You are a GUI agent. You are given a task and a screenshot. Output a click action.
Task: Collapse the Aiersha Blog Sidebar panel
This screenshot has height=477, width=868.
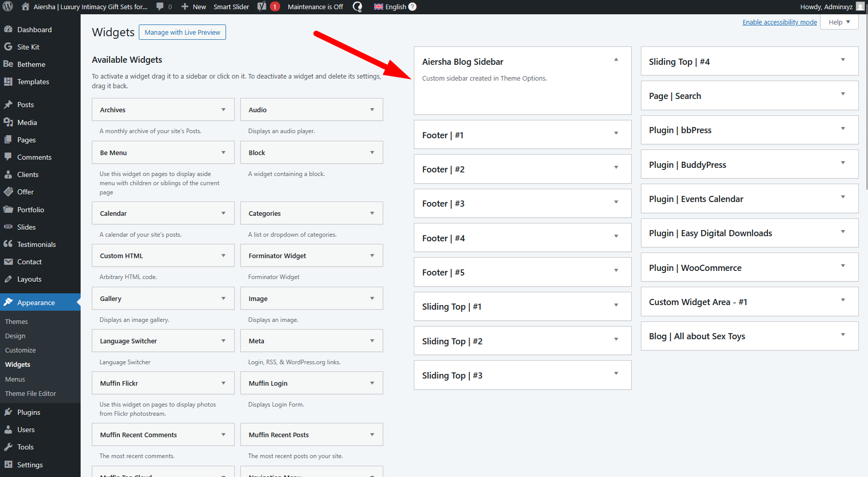pos(616,60)
